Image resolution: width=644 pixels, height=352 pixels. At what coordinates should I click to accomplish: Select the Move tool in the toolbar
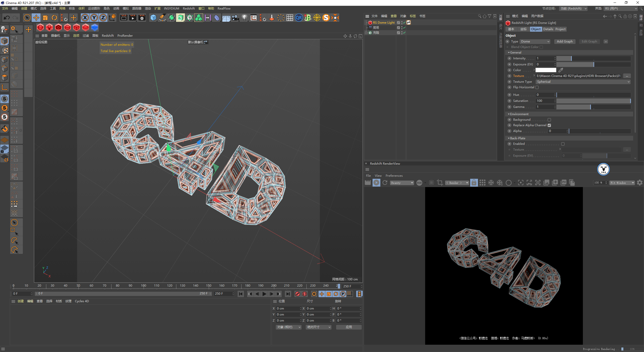pos(36,18)
